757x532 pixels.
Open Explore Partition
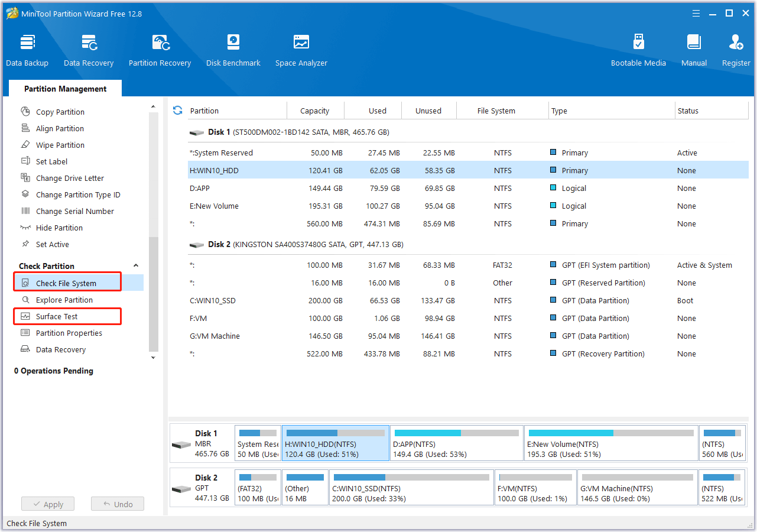(64, 300)
